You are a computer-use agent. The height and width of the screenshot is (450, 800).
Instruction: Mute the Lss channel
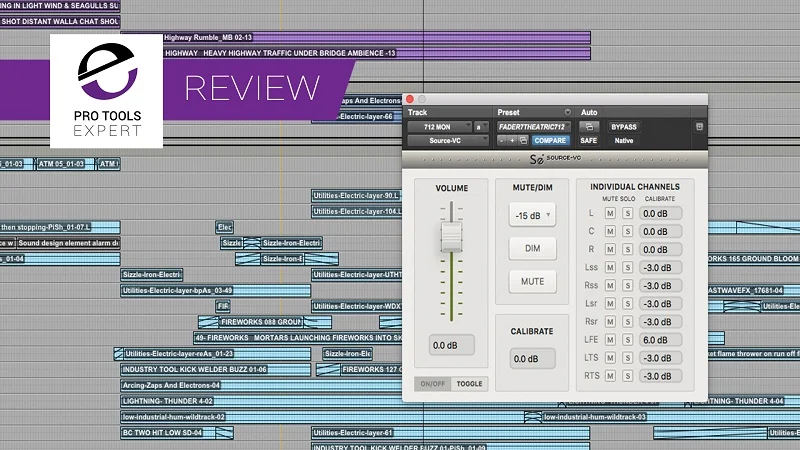point(610,267)
